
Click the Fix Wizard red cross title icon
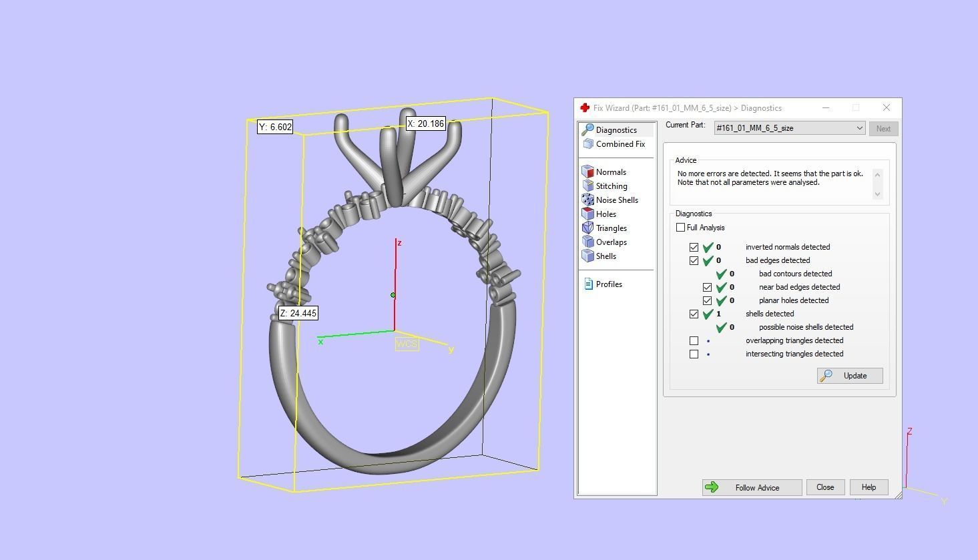point(585,108)
